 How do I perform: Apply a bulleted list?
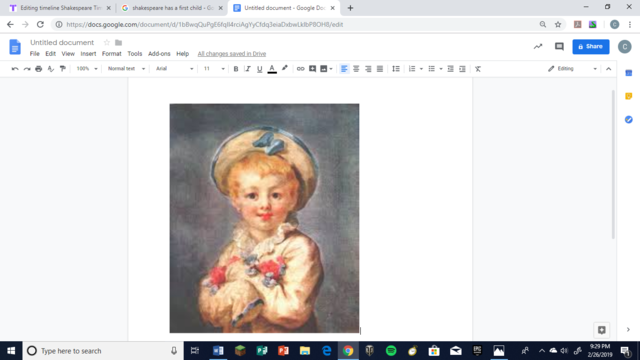431,69
